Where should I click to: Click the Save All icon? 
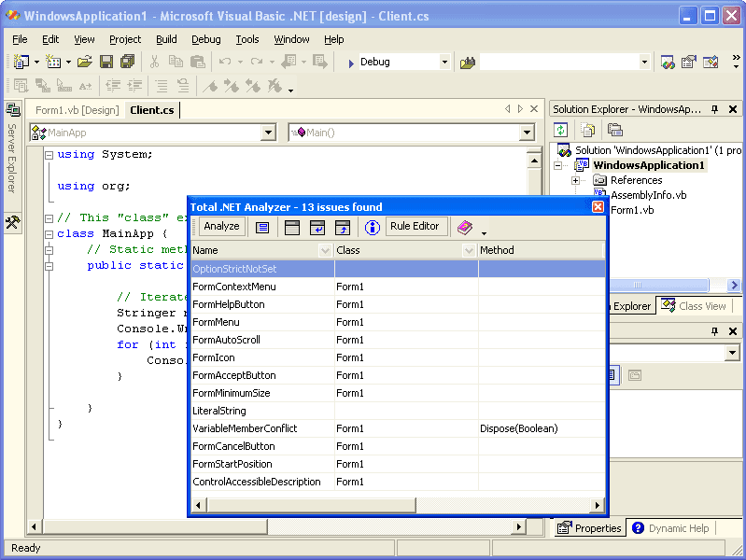coord(128,62)
